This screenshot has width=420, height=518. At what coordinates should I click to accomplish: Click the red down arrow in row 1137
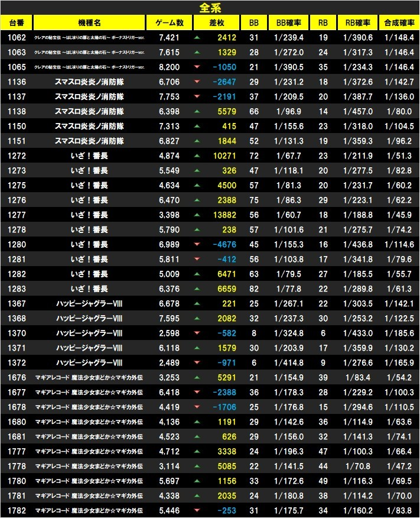coord(197,96)
